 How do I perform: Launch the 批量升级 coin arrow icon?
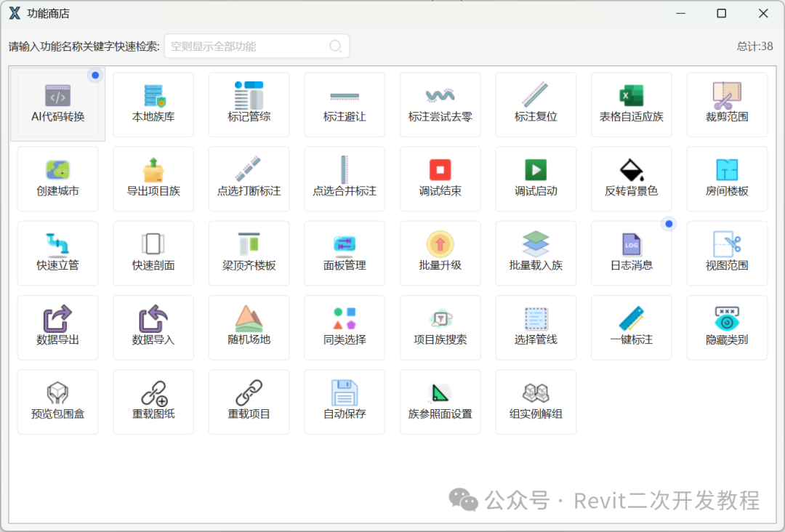(x=440, y=244)
